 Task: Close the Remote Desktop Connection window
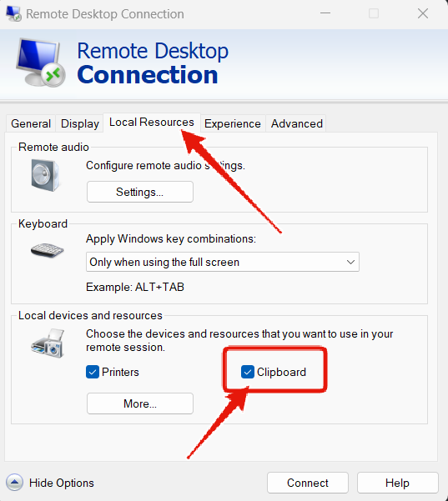click(423, 13)
